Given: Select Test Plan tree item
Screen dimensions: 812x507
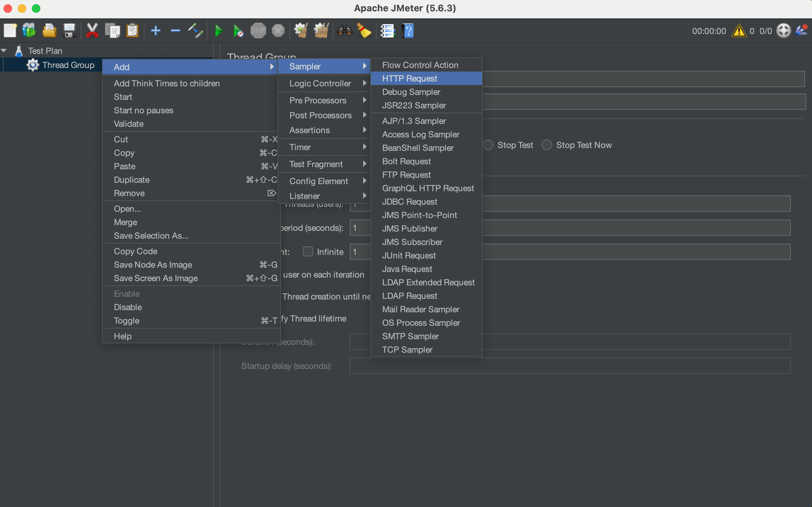Looking at the screenshot, I should coord(45,51).
